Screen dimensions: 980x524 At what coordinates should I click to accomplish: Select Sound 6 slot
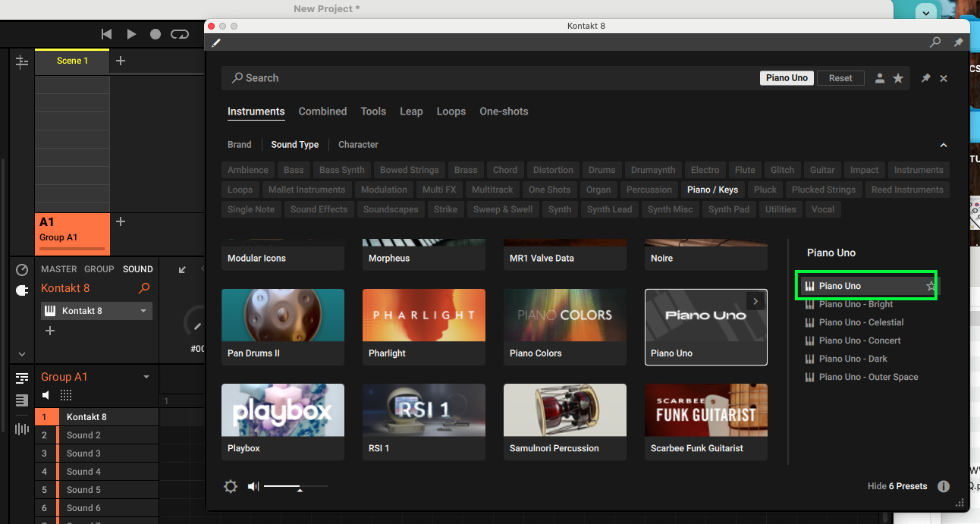click(96, 508)
